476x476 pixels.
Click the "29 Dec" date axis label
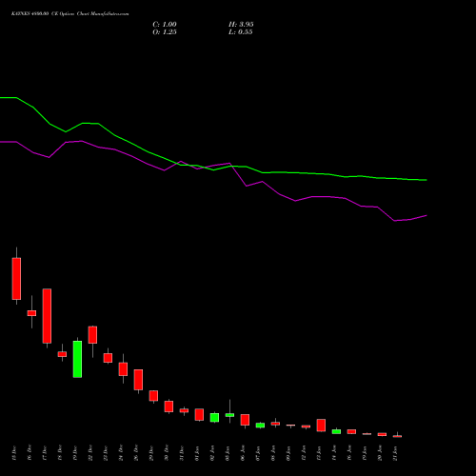[x=151, y=453]
